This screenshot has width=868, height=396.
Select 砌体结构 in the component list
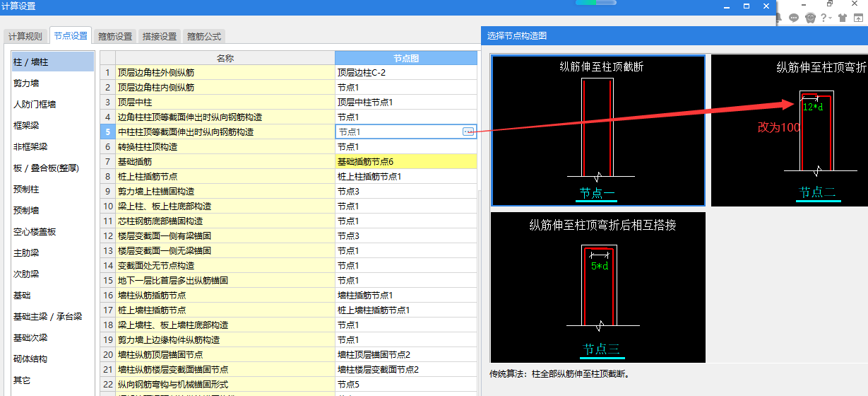(x=53, y=359)
